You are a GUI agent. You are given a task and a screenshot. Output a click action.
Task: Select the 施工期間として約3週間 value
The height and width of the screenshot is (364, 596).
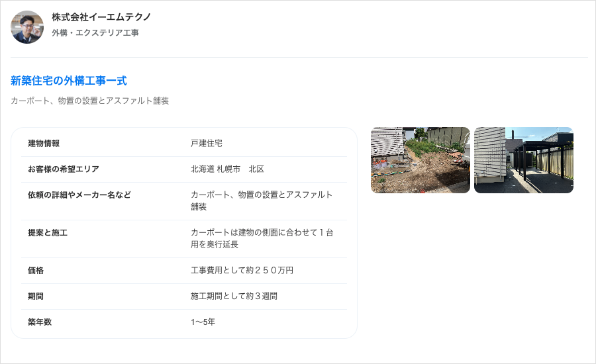pyautogui.click(x=234, y=296)
